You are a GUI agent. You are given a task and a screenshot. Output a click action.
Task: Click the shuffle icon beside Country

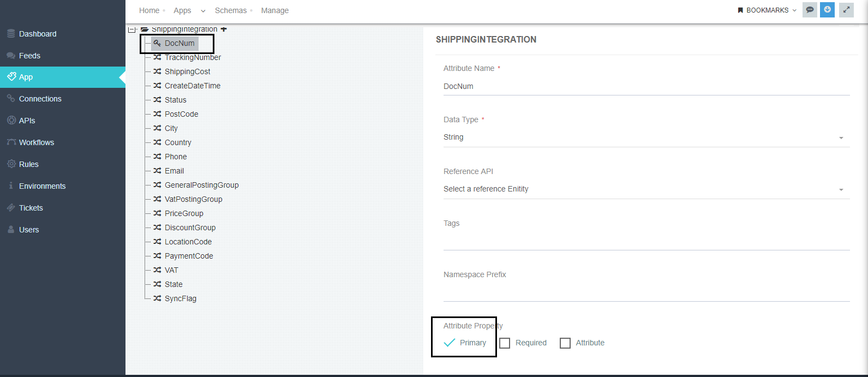[157, 142]
